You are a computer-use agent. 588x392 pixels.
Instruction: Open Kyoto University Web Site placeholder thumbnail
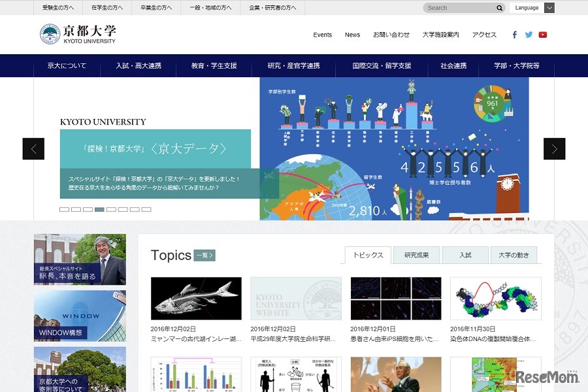coord(296,299)
